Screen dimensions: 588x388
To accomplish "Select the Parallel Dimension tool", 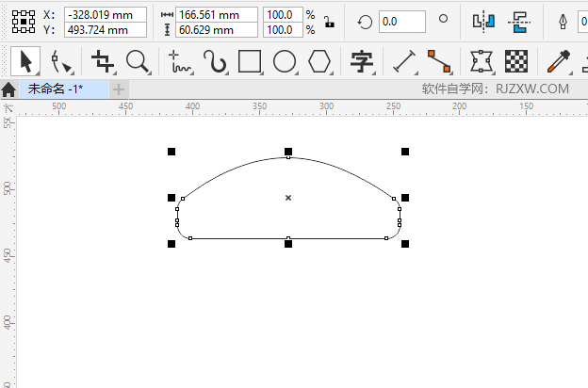I will [404, 61].
